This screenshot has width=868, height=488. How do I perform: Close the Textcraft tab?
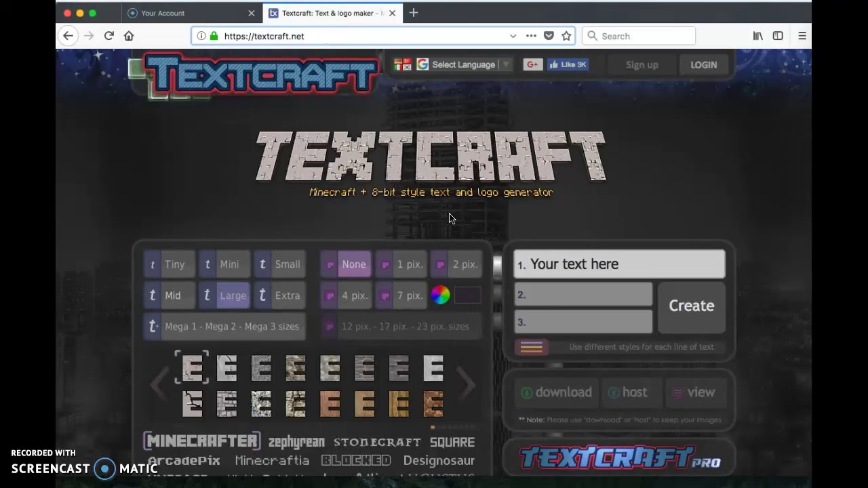(x=392, y=13)
